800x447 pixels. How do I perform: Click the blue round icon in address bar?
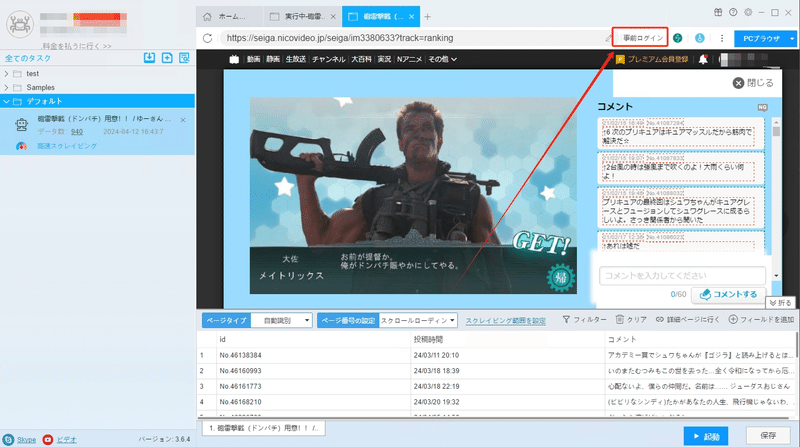point(699,38)
